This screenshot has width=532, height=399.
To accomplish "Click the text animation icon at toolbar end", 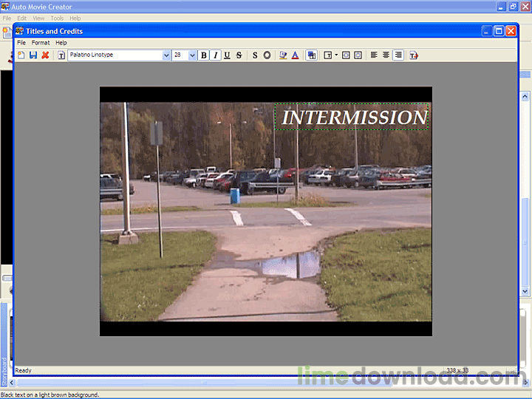I will pos(414,55).
